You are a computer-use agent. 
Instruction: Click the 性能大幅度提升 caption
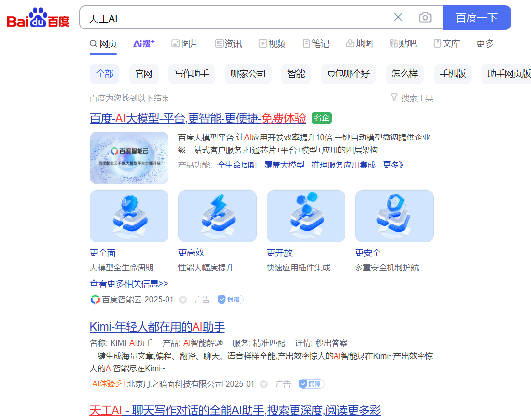pos(206,268)
